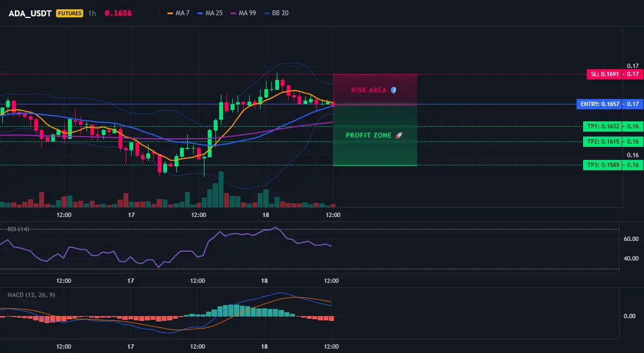This screenshot has height=353, width=644.
Task: Open the ADA_USDT symbol selector
Action: [30, 13]
